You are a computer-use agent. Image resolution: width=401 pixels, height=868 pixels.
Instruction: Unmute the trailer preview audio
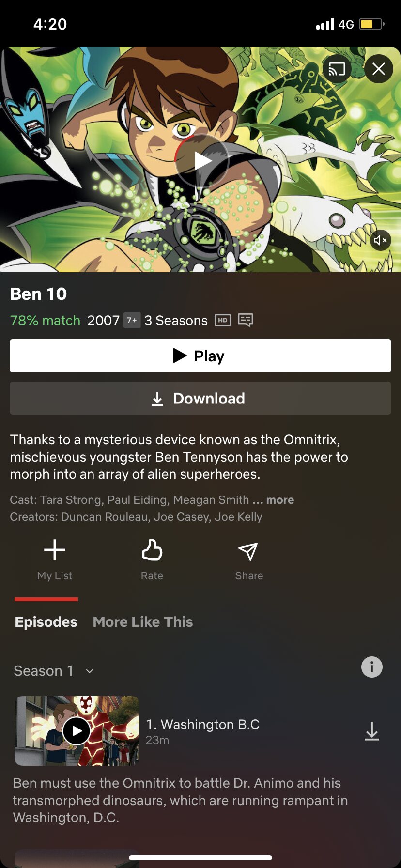[381, 240]
